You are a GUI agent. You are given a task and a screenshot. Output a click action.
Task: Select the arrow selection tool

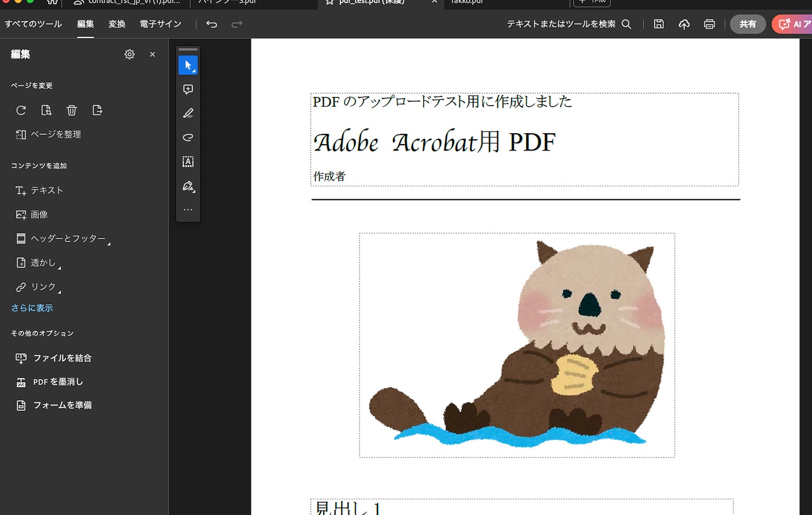188,64
